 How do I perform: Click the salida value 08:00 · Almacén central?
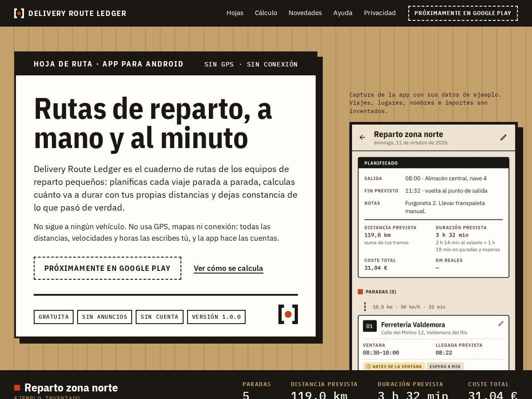446,178
